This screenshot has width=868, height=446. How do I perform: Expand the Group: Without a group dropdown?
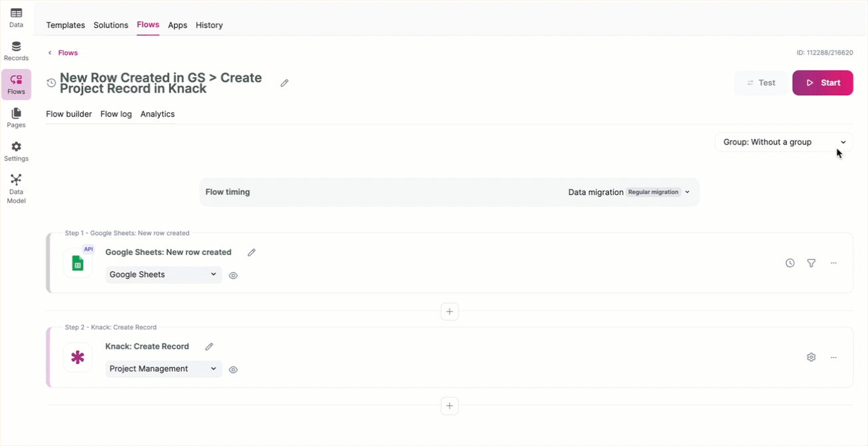[x=783, y=142]
